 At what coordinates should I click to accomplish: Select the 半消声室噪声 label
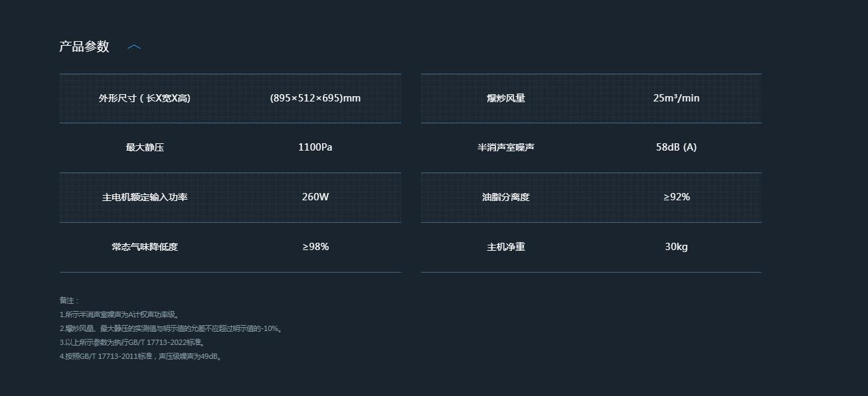tap(506, 147)
